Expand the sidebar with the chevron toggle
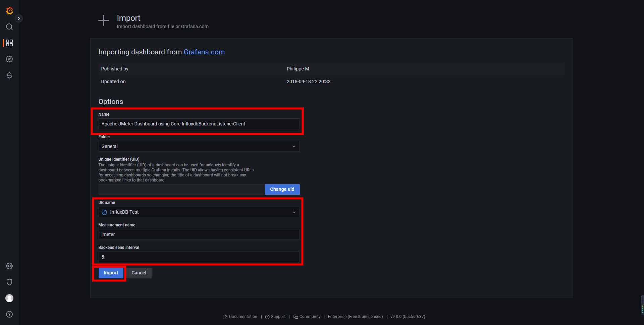 (x=19, y=18)
